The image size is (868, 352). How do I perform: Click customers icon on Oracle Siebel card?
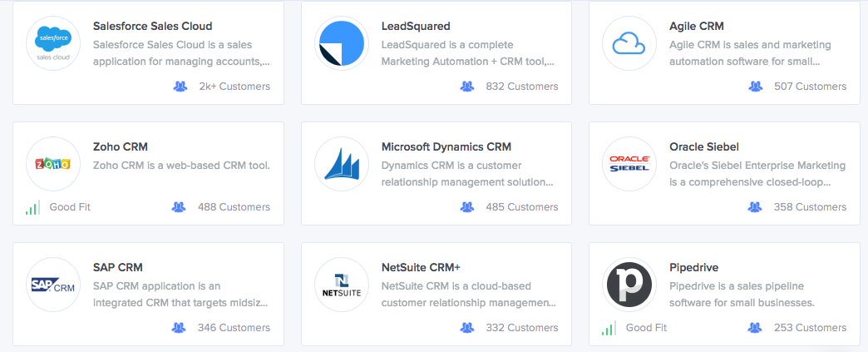(755, 207)
